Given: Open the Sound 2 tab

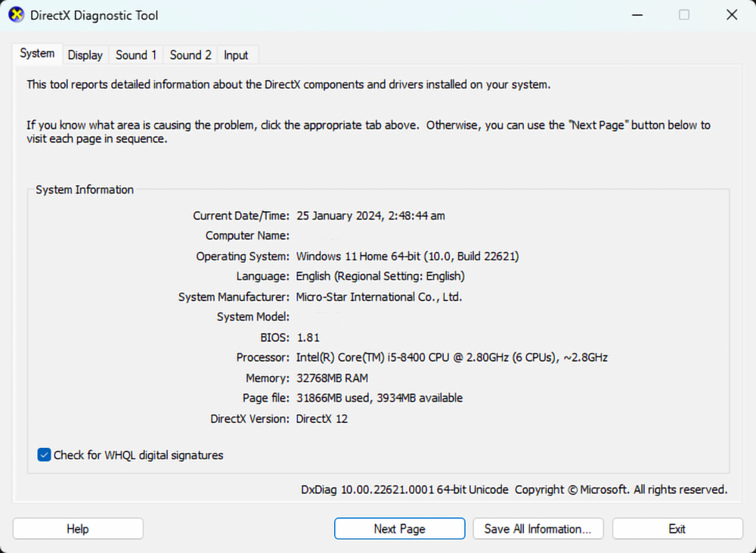Looking at the screenshot, I should point(191,55).
